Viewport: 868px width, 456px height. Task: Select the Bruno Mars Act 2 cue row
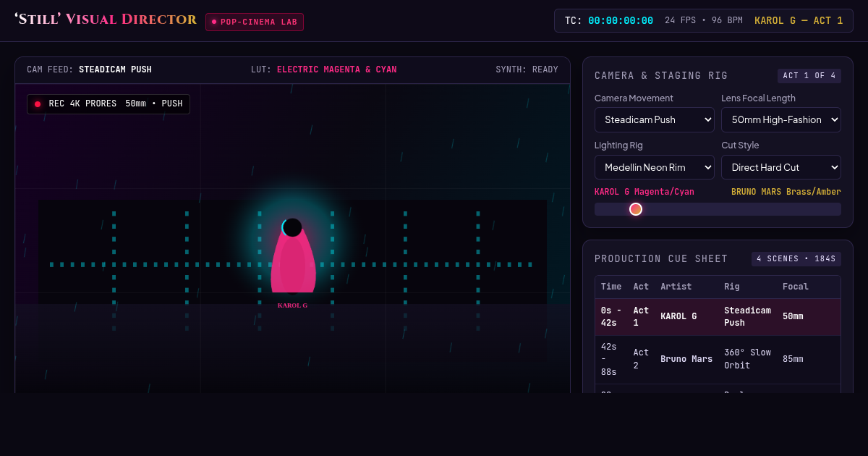coord(718,359)
